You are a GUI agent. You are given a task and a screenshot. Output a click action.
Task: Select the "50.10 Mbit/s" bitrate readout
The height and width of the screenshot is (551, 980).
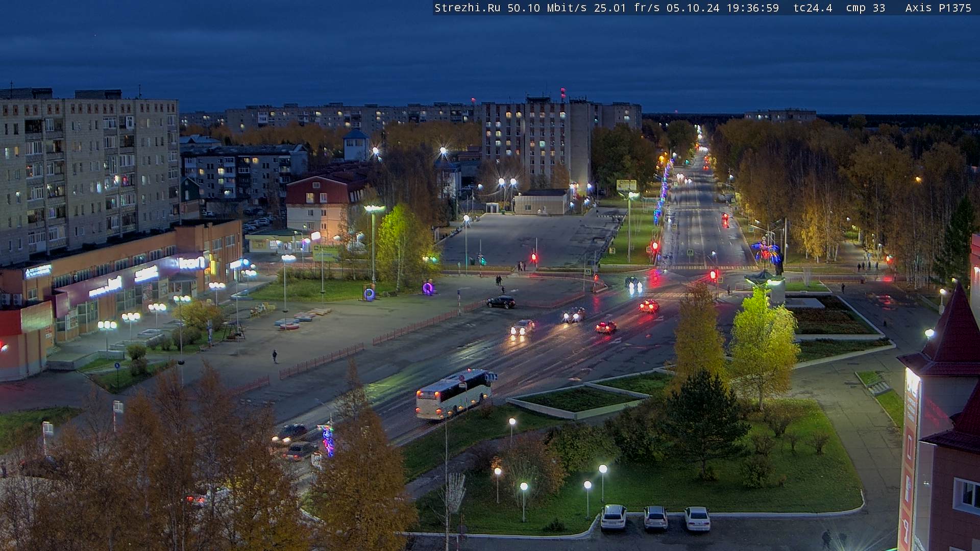[547, 8]
